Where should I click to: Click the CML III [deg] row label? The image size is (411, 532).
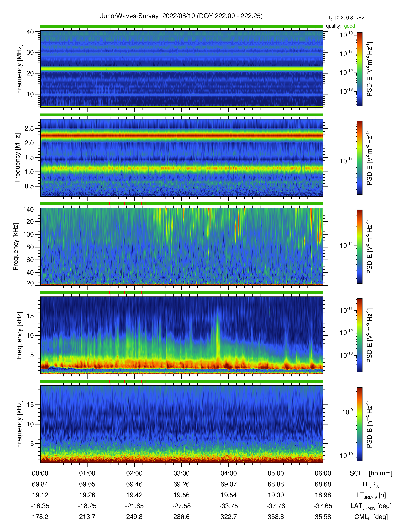point(371,517)
